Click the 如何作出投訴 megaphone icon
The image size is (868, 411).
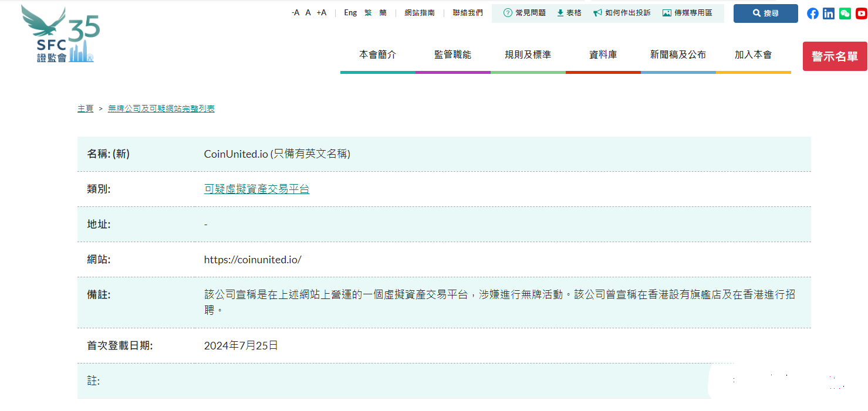[599, 12]
